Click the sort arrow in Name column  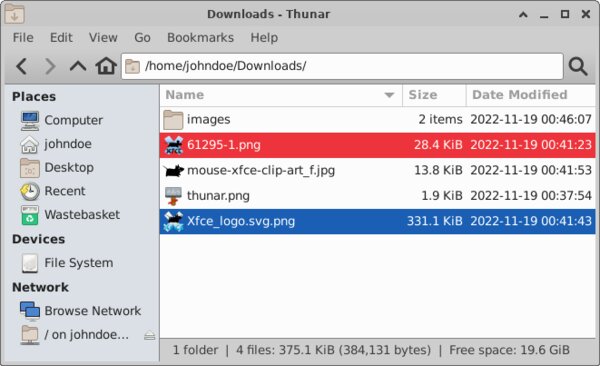389,95
